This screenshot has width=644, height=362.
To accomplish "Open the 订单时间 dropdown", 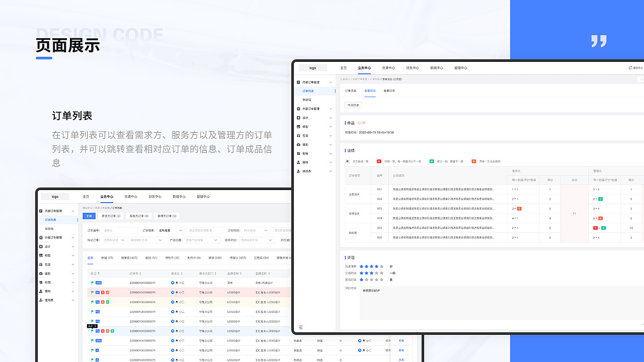I will [256, 231].
